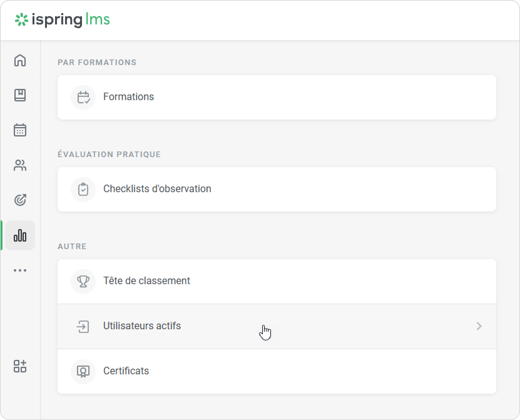Open the calendar icon in sidebar
Image resolution: width=520 pixels, height=420 pixels.
pyautogui.click(x=20, y=130)
